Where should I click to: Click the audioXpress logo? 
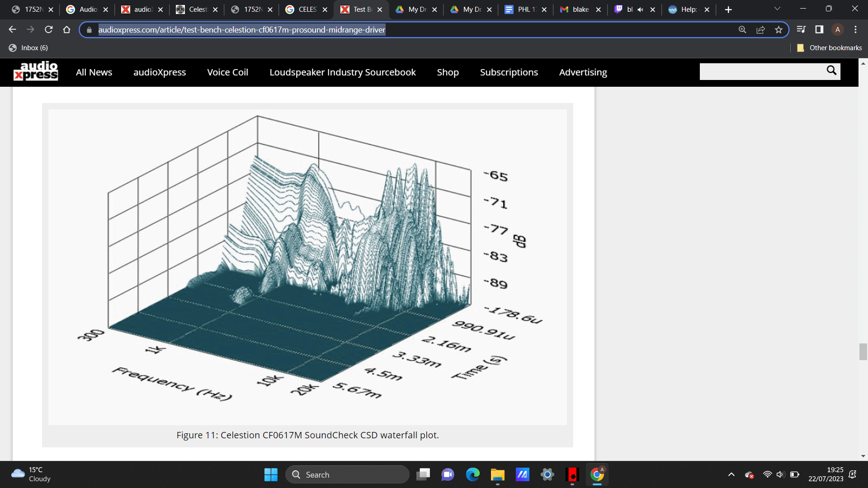36,71
